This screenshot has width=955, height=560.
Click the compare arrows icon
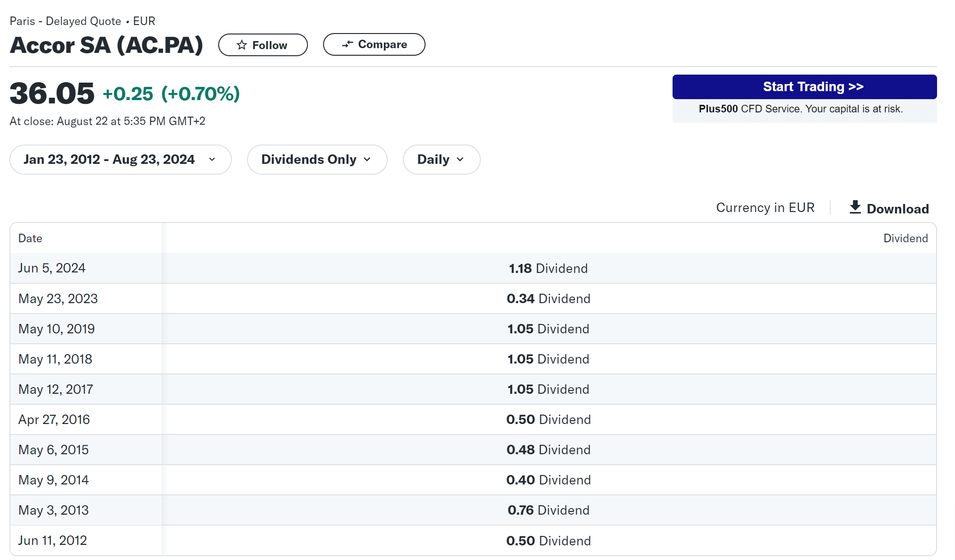coord(348,44)
